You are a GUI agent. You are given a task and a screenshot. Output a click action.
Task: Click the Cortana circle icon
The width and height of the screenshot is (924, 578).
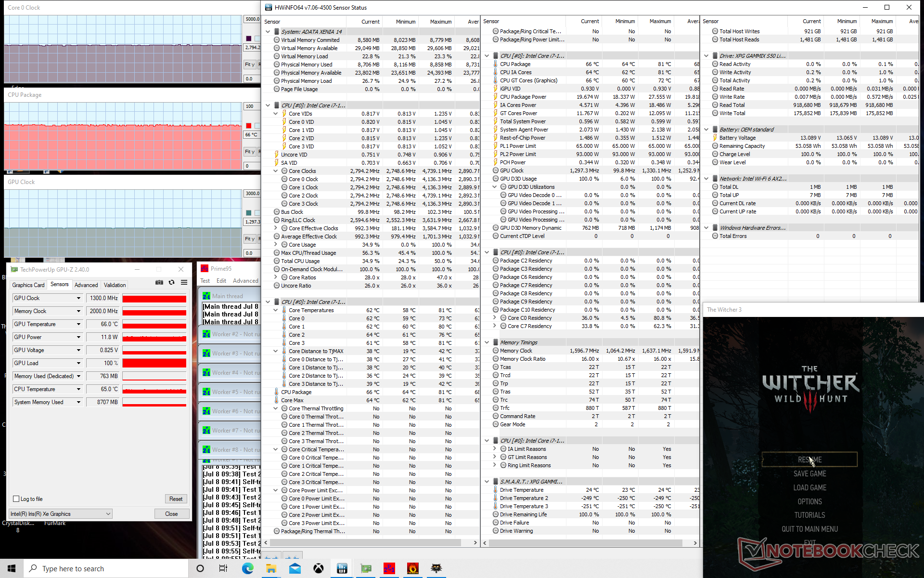200,568
